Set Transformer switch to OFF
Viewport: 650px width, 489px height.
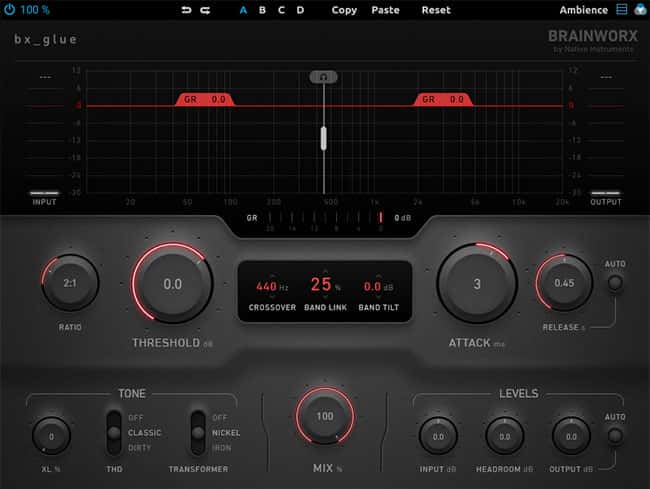(x=220, y=417)
